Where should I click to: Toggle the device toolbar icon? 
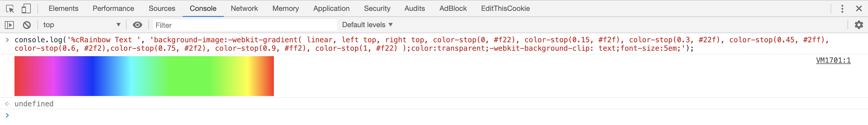[x=26, y=8]
